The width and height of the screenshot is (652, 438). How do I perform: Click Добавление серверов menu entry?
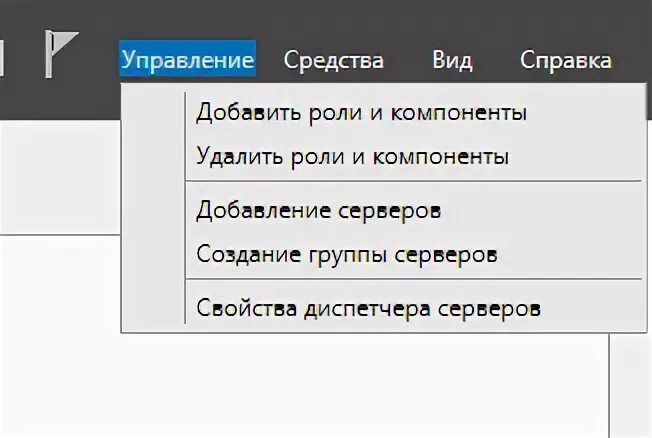318,211
